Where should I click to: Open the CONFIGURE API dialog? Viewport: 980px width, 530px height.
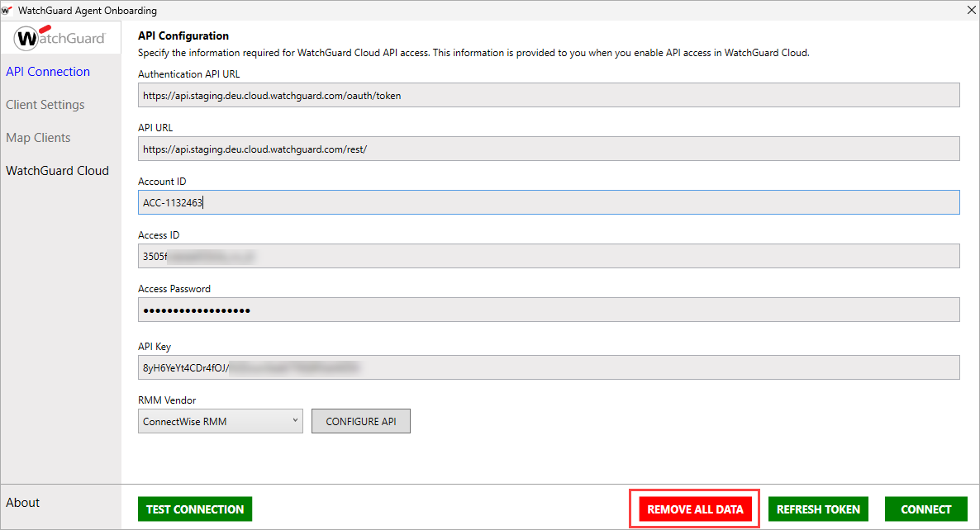[x=360, y=420]
